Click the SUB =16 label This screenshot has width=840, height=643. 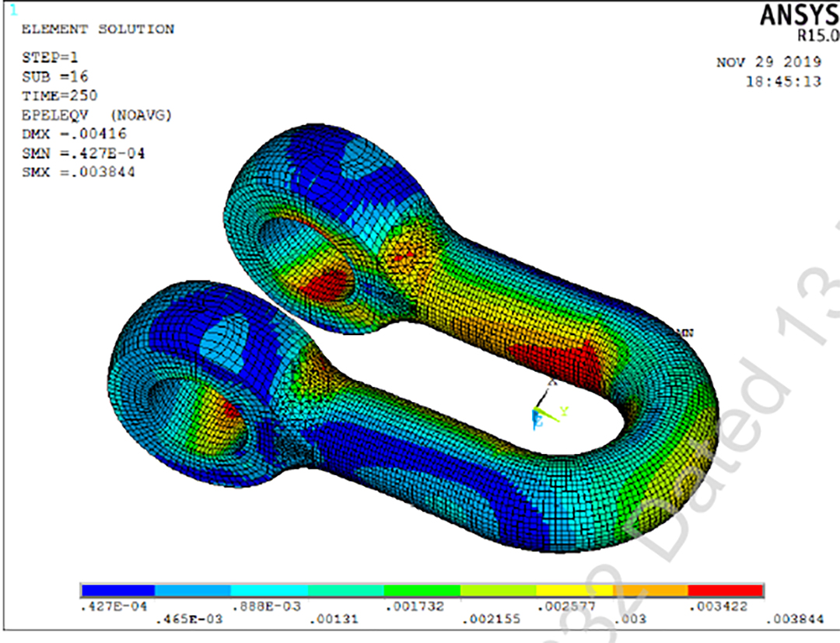click(x=54, y=76)
